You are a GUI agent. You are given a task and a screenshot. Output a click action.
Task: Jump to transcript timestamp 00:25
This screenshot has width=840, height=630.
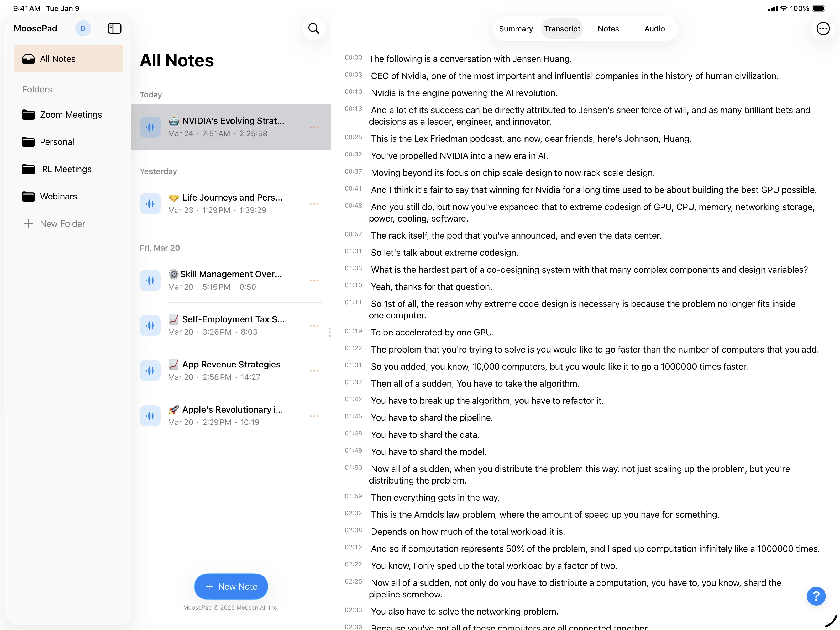[353, 137]
